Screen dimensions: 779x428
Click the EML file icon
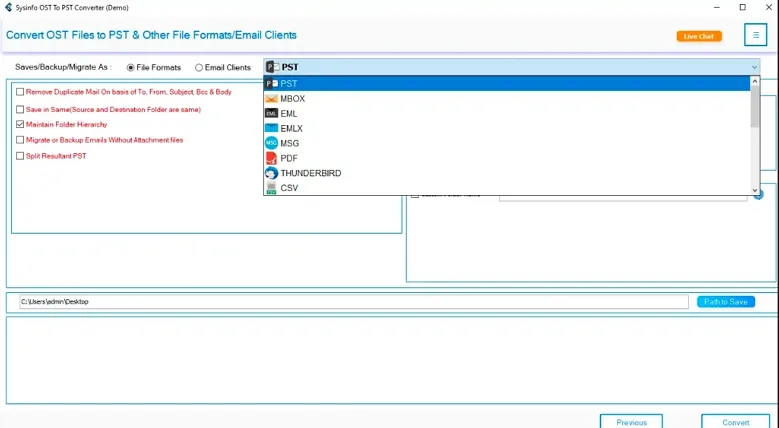[271, 113]
